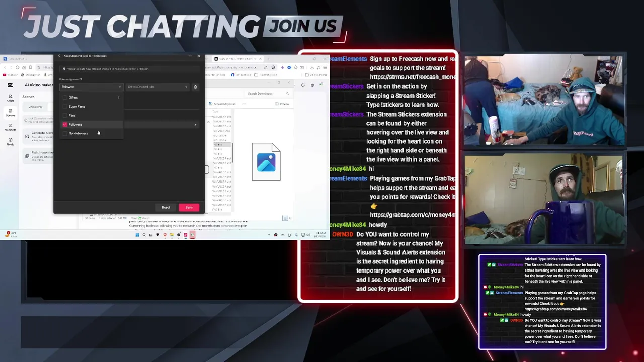The image size is (644, 362).
Task: Close the small panel X beside file list
Action: 208,122
